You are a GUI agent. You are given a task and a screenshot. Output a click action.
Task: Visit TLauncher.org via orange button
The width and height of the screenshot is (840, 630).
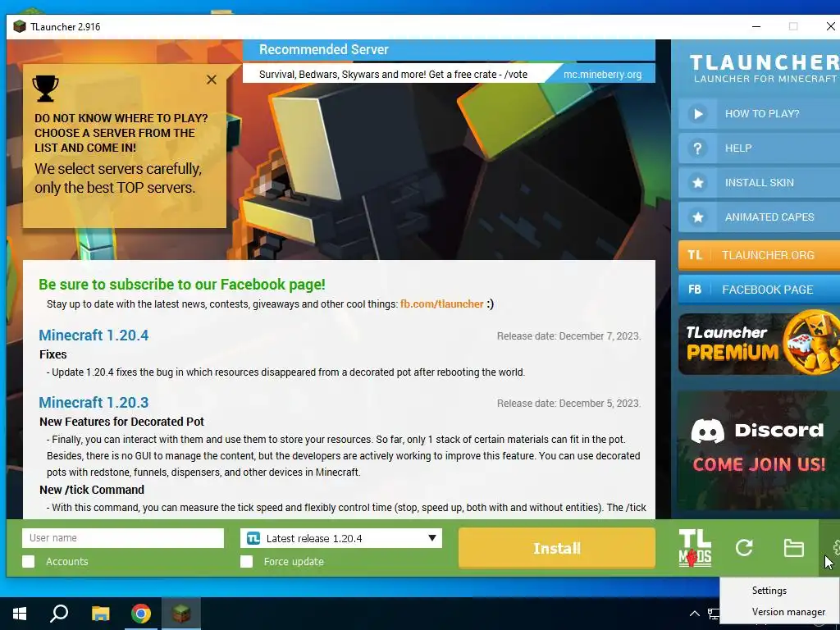coord(759,255)
